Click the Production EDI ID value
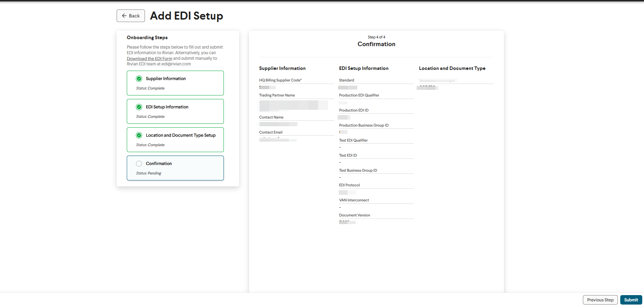 [x=344, y=117]
